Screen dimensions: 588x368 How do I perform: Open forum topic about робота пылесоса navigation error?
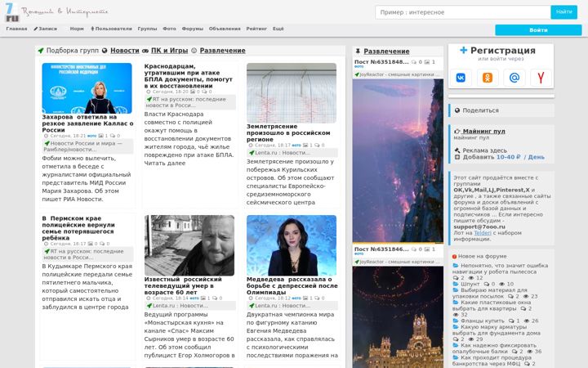pyautogui.click(x=500, y=268)
